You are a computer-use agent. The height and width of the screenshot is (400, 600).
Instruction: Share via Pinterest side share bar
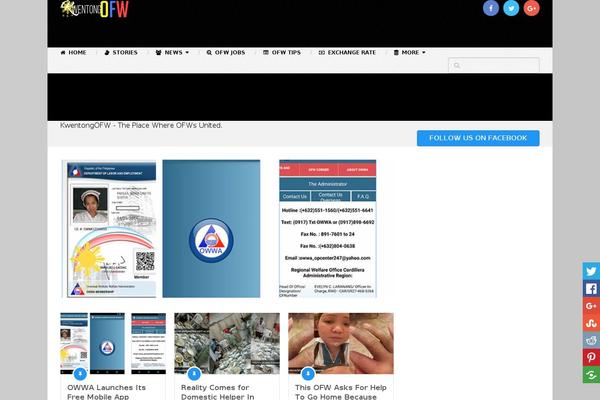(x=591, y=358)
